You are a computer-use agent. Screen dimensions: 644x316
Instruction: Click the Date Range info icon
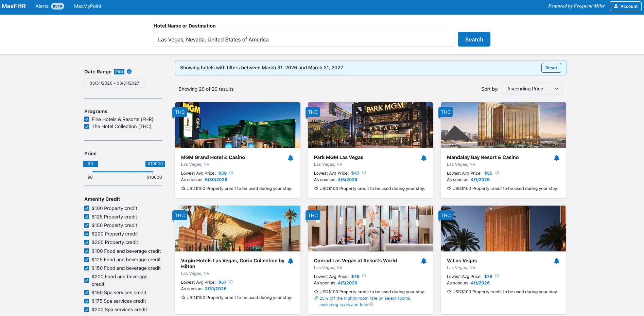(129, 71)
